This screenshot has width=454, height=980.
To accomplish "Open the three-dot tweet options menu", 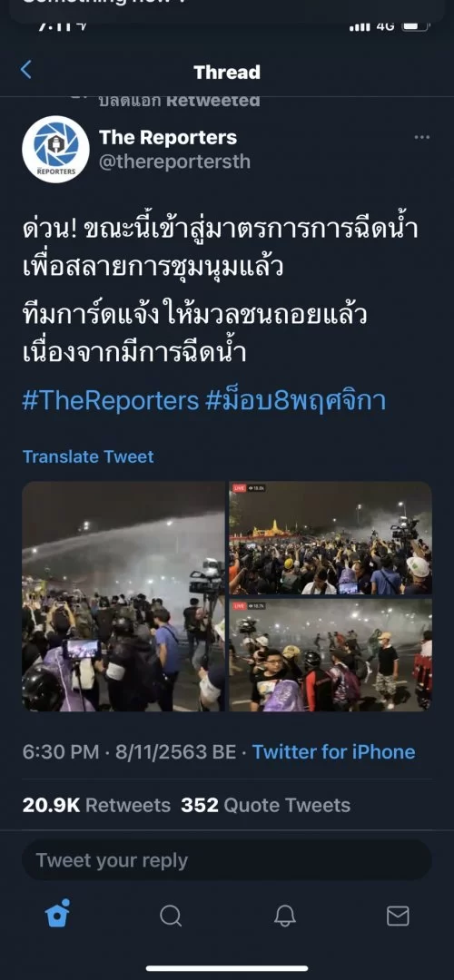I will [422, 138].
